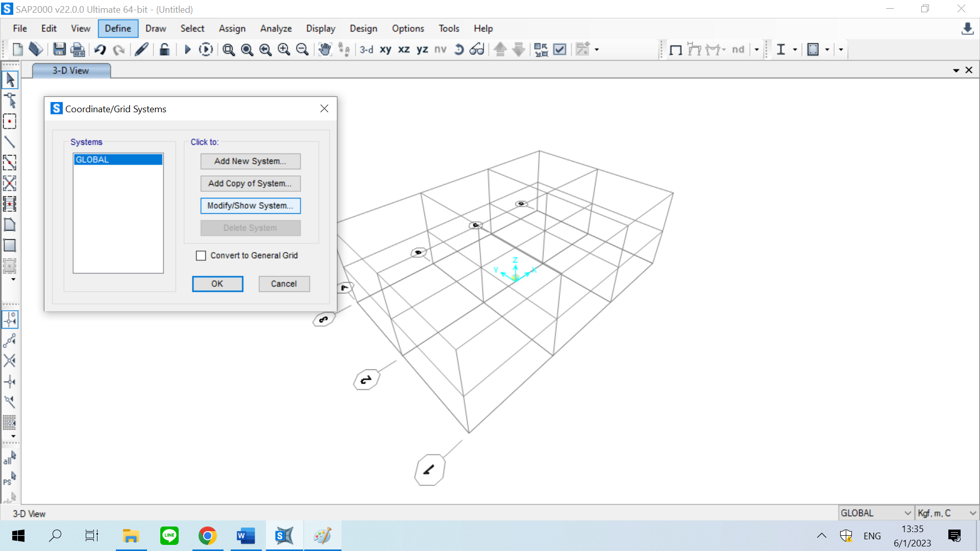
Task: Click Set Display Options checkmark icon
Action: [x=560, y=49]
